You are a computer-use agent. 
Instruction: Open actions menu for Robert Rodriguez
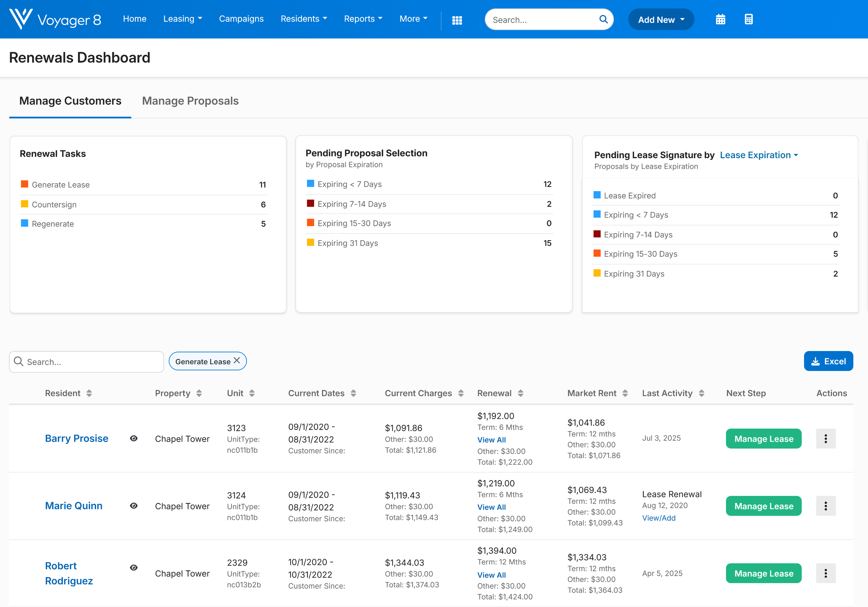(826, 573)
